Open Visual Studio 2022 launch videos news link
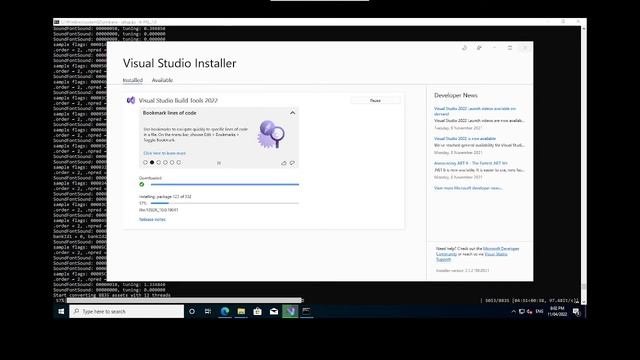 [475, 111]
